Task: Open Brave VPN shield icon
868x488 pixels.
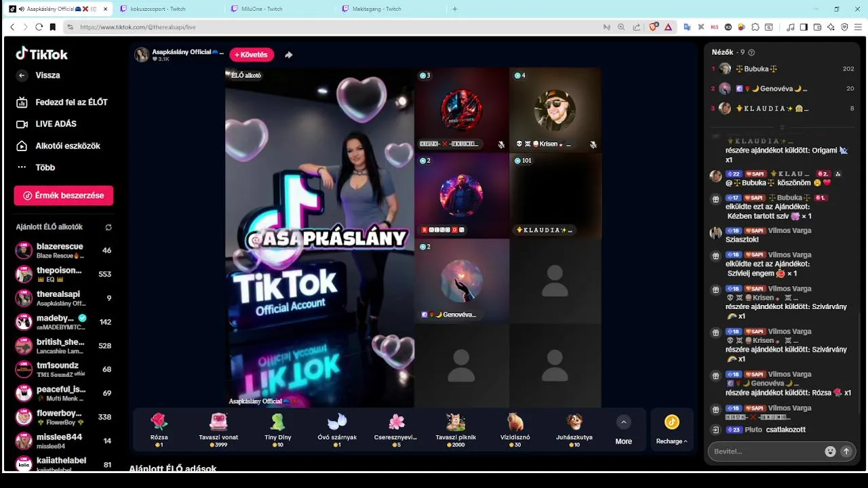Action: (844, 27)
